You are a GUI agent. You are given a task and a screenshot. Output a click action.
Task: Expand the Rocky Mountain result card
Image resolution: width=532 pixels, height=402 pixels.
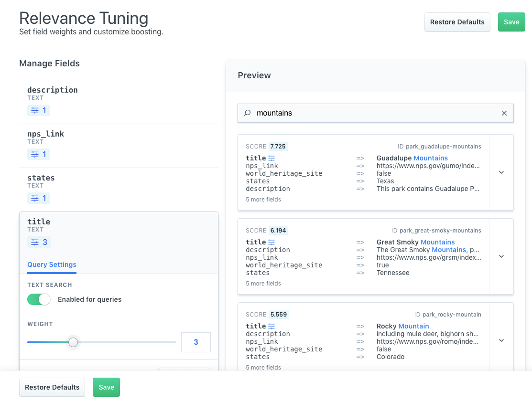pos(501,340)
